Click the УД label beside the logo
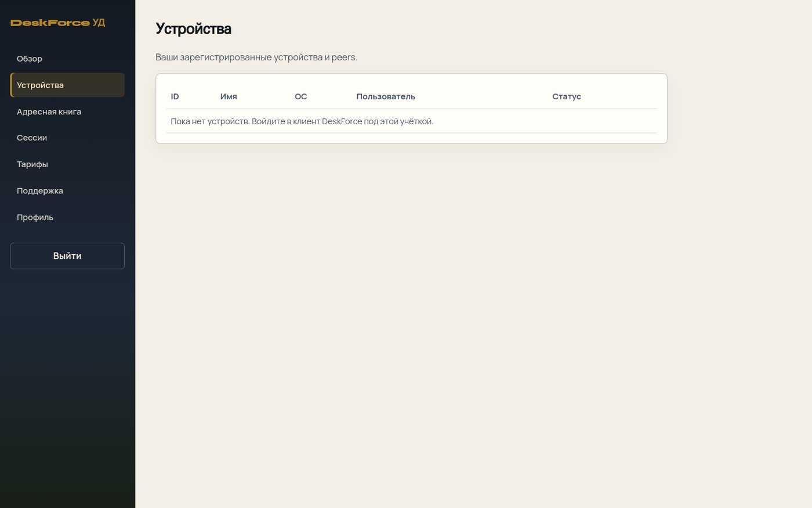 click(x=99, y=23)
